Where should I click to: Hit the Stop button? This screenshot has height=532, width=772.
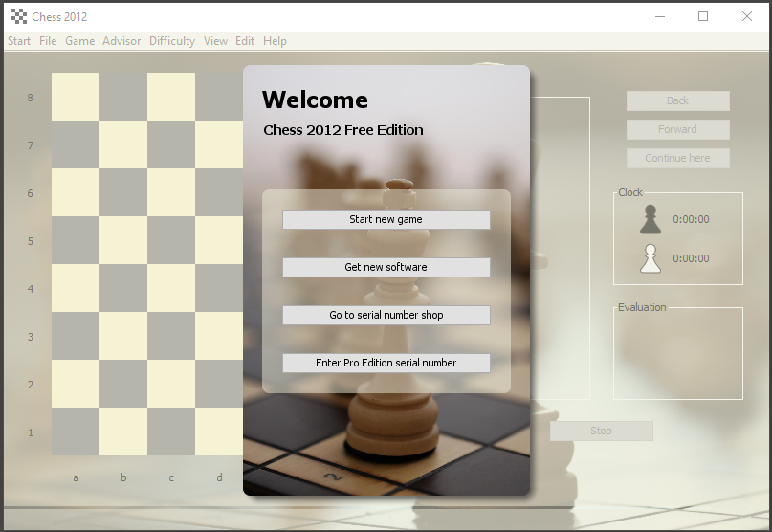click(x=601, y=431)
